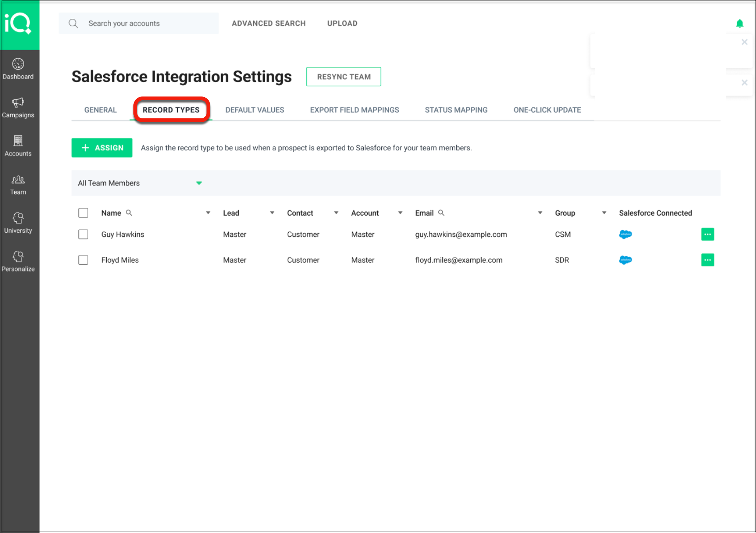Click the magnifier beside Name column
This screenshot has height=533, width=756.
point(129,213)
